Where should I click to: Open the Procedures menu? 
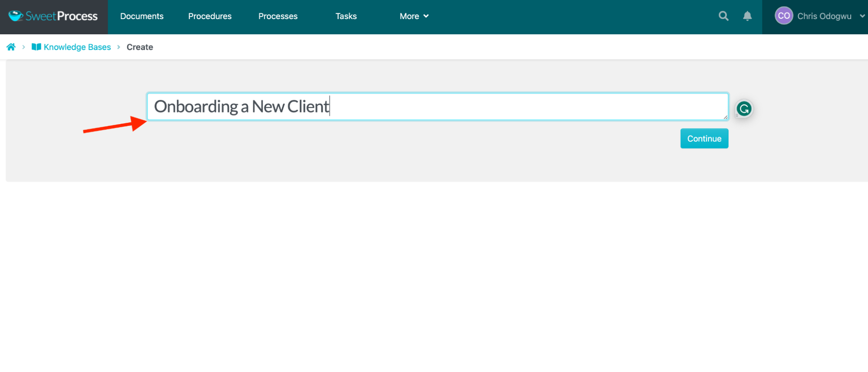click(x=210, y=16)
